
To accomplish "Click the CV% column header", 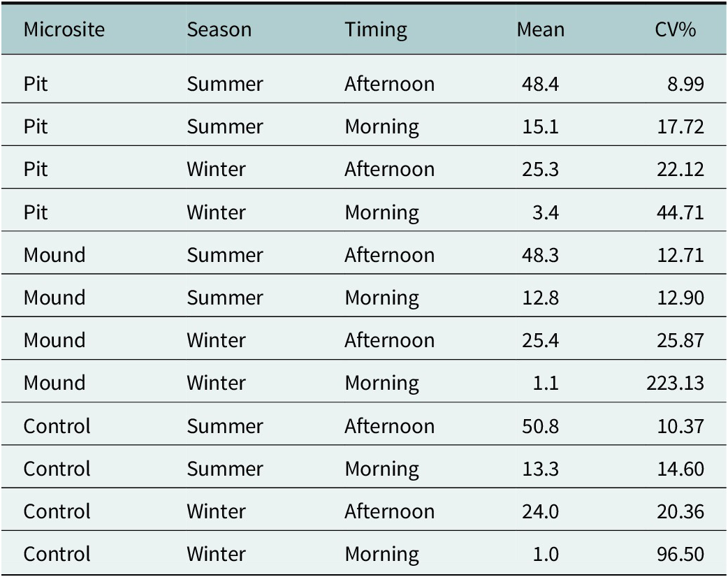I will (x=676, y=30).
